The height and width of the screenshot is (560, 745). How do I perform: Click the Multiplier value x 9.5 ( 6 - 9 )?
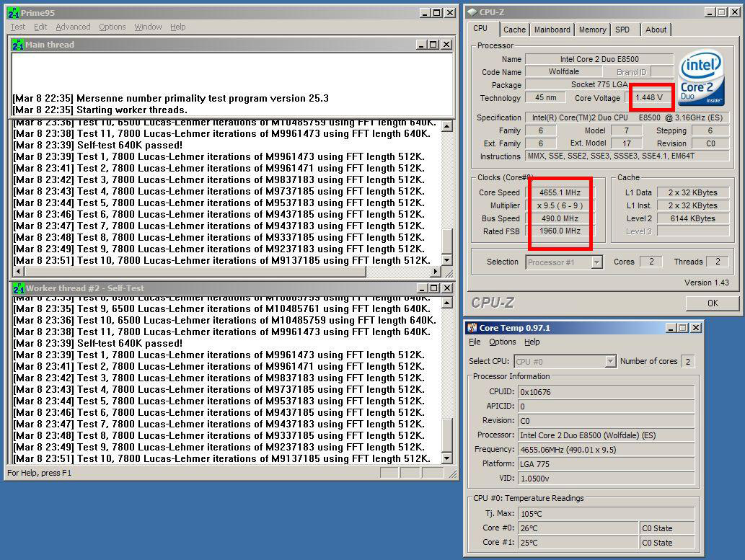coord(560,205)
